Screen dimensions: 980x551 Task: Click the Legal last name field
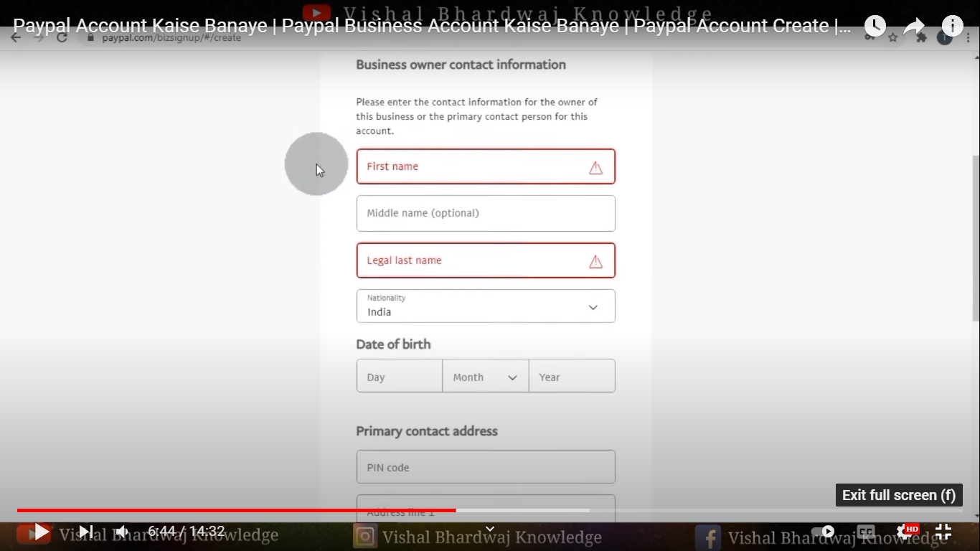486,260
